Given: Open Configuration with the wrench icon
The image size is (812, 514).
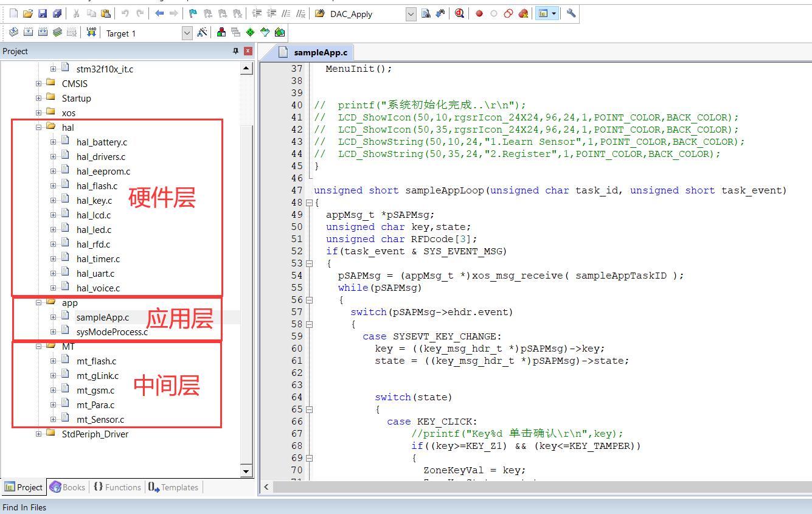Looking at the screenshot, I should click(571, 13).
